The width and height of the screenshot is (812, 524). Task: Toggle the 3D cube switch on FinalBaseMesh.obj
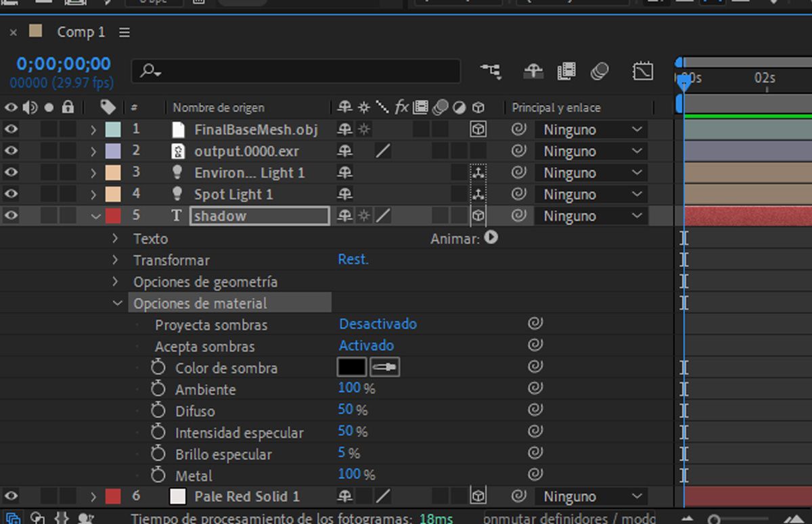(478, 129)
